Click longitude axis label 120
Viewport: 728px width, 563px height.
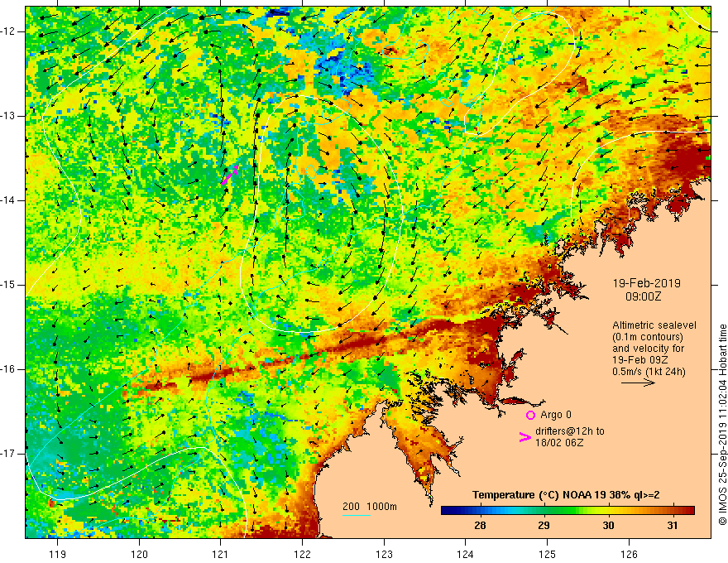pyautogui.click(x=139, y=554)
